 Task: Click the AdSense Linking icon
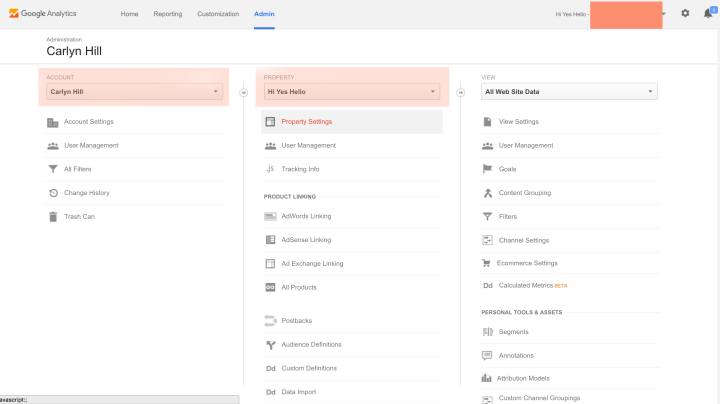tap(270, 240)
